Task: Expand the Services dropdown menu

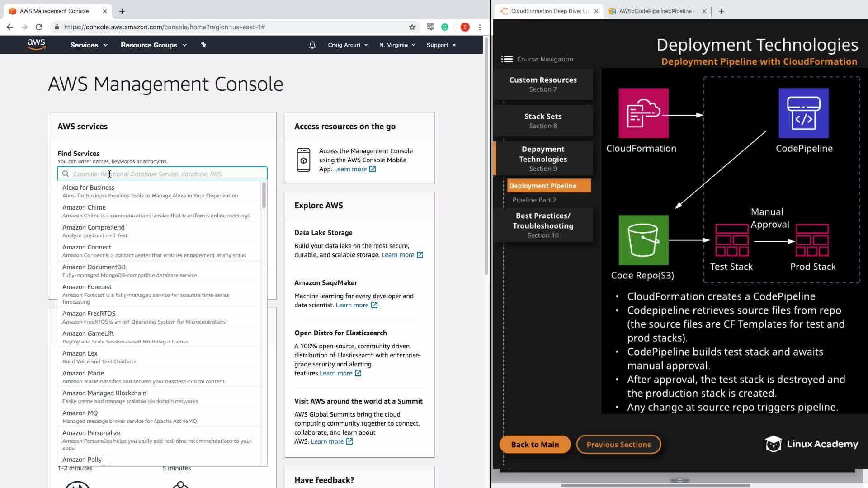Action: [89, 45]
